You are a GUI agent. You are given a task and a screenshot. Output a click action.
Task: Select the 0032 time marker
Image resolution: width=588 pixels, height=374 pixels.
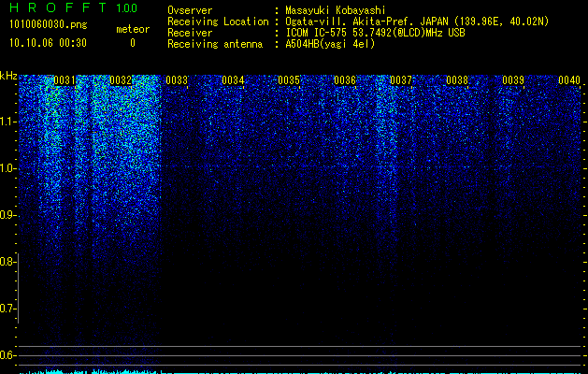pyautogui.click(x=121, y=80)
